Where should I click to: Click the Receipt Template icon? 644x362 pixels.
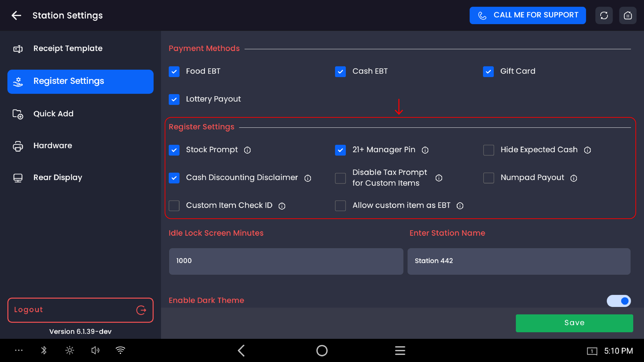[x=18, y=49]
